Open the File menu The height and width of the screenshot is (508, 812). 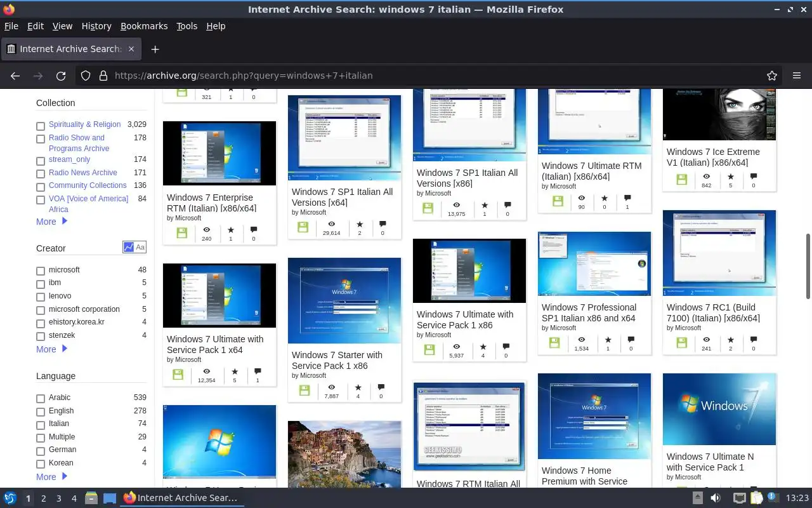coord(11,26)
